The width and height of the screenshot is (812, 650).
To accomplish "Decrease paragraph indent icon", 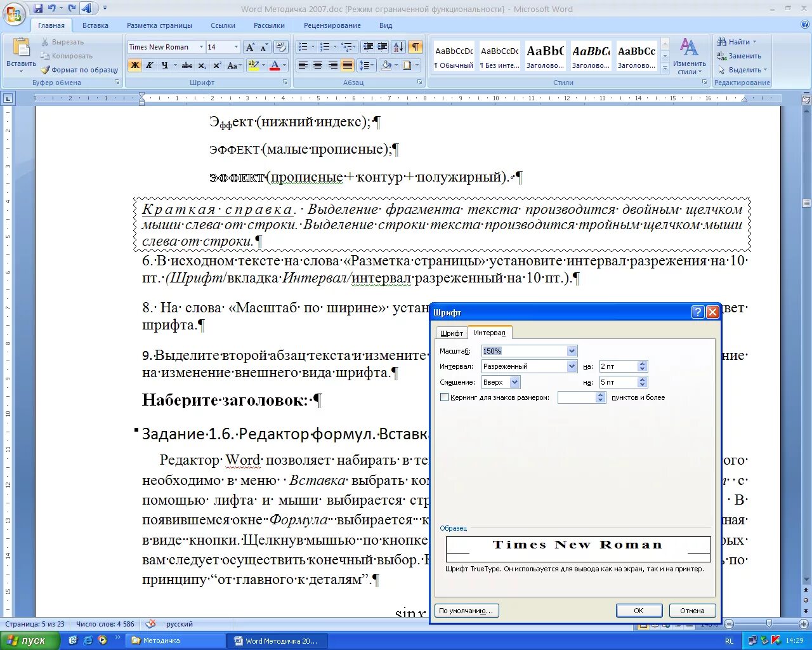I will click(x=367, y=47).
